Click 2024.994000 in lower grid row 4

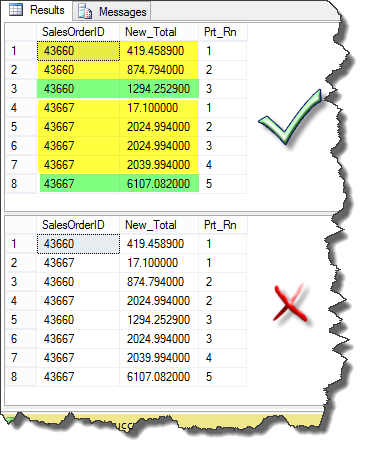click(159, 301)
